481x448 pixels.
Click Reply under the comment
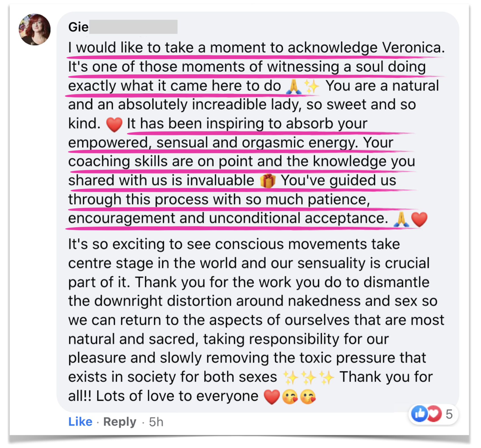[120, 421]
